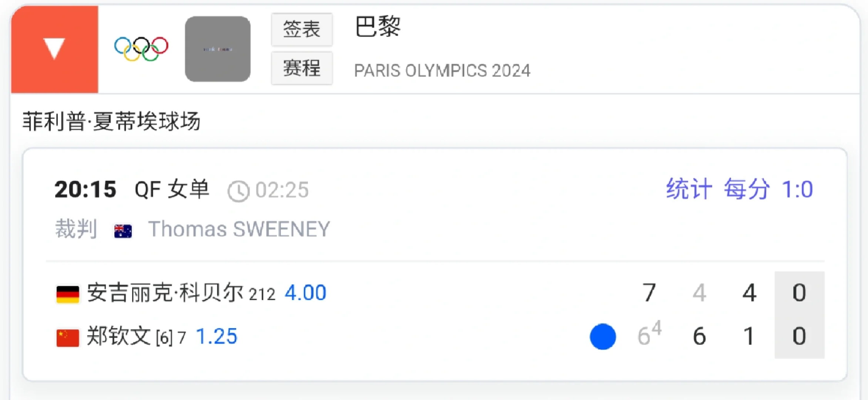
Task: Select the 菲利普·夏蒂埃球场 court heading
Action: [x=111, y=121]
